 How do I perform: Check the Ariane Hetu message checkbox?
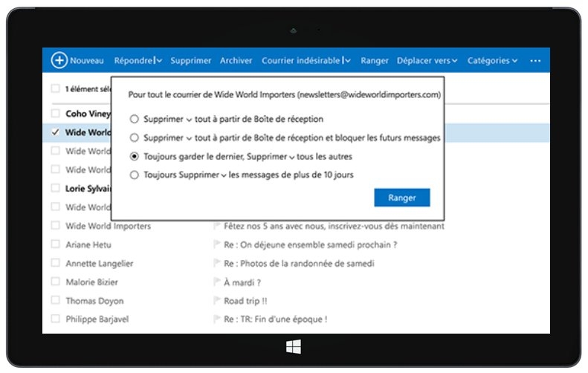56,244
